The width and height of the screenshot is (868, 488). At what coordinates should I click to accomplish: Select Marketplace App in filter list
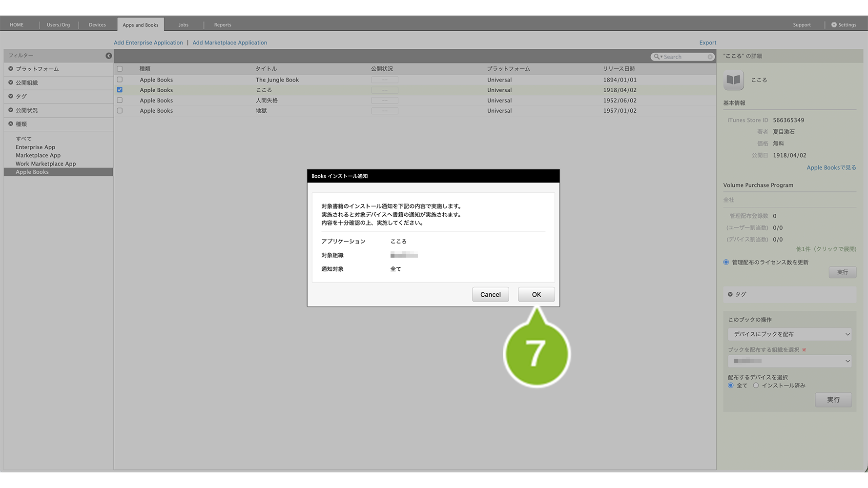38,155
